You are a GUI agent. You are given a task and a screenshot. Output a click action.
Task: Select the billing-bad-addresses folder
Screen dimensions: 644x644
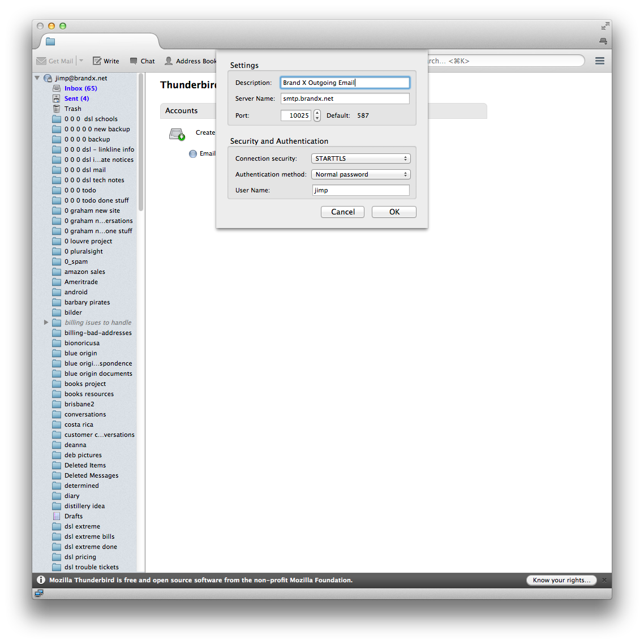pyautogui.click(x=98, y=333)
